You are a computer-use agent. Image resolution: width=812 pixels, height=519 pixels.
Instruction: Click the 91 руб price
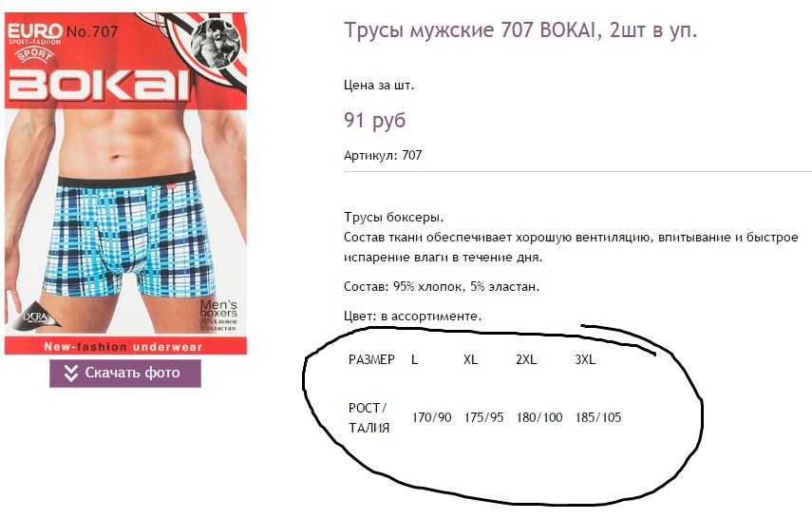pyautogui.click(x=374, y=121)
